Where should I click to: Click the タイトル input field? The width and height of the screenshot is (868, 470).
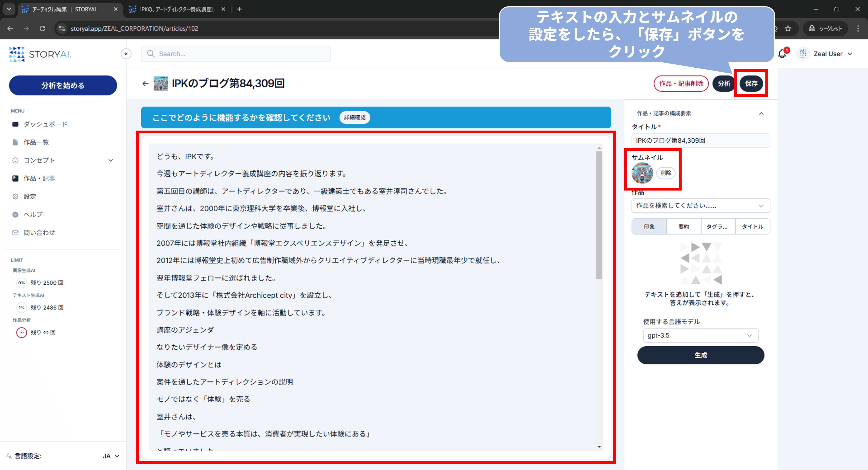tap(701, 140)
